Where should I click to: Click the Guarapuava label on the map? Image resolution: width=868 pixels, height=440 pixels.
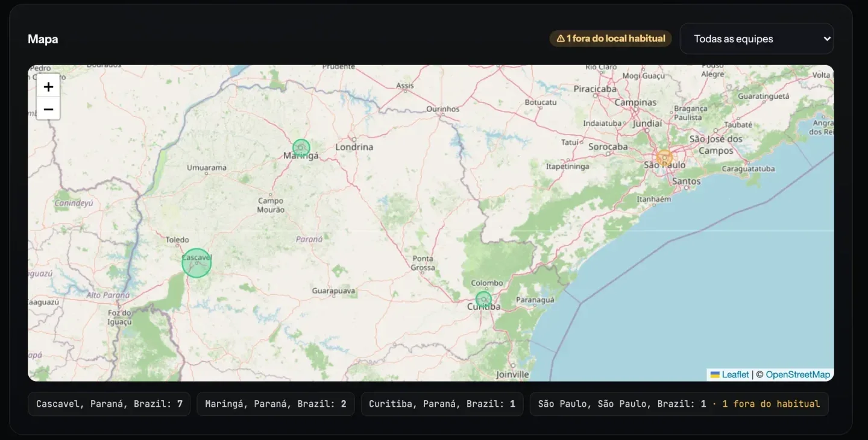point(333,291)
